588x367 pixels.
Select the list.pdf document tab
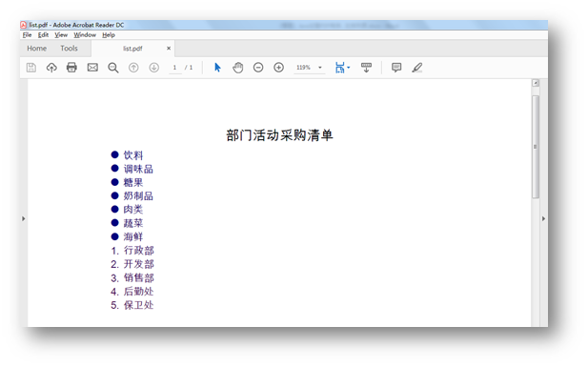(132, 49)
